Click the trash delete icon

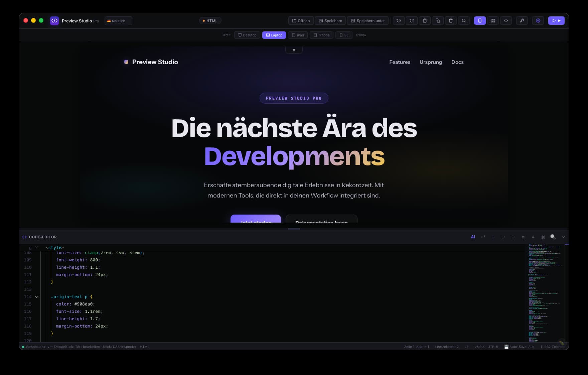click(x=451, y=21)
